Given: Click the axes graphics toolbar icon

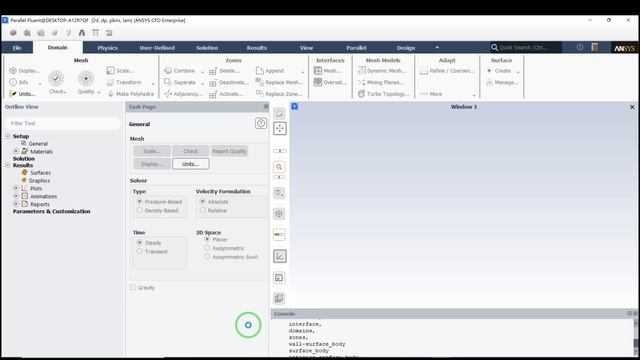Looking at the screenshot, I should [280, 256].
